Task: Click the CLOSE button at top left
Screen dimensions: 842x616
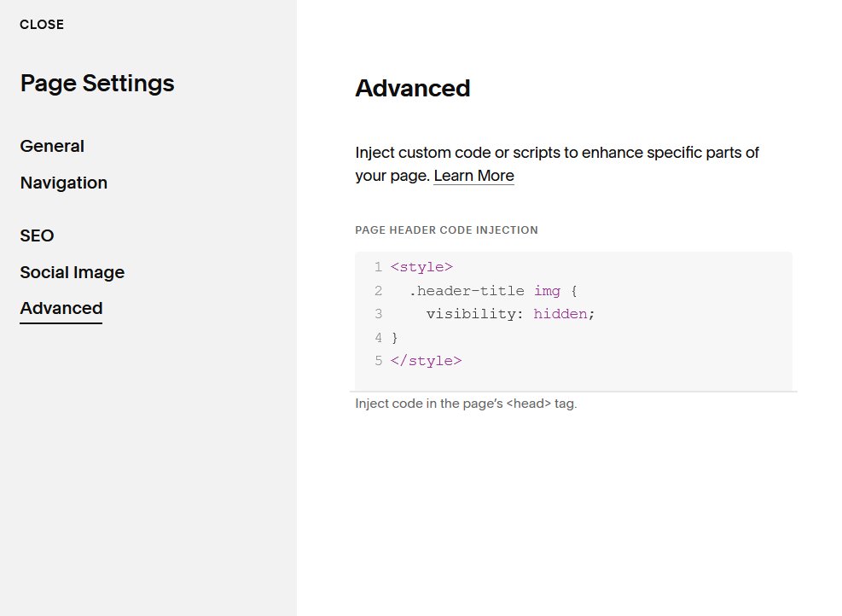Action: tap(42, 25)
